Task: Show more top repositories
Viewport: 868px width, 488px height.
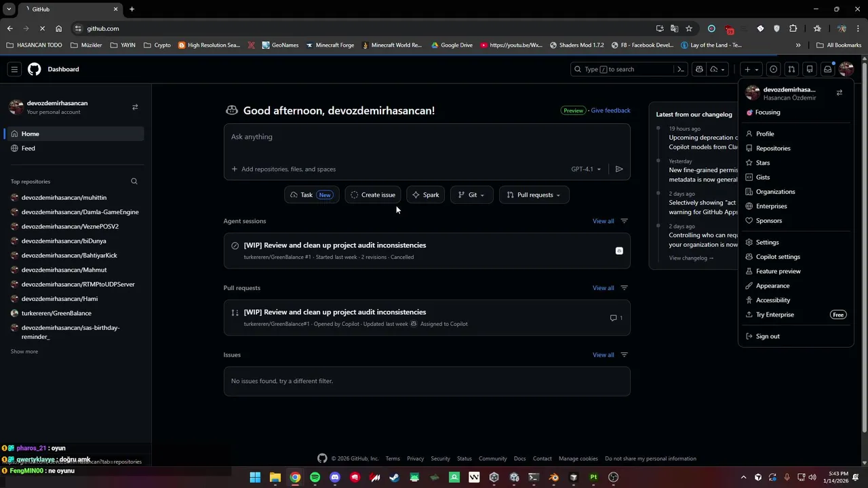Action: tap(24, 352)
